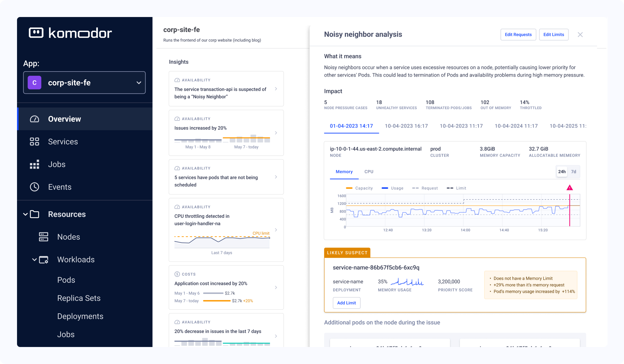Click the Edit Requests button

[x=518, y=35]
